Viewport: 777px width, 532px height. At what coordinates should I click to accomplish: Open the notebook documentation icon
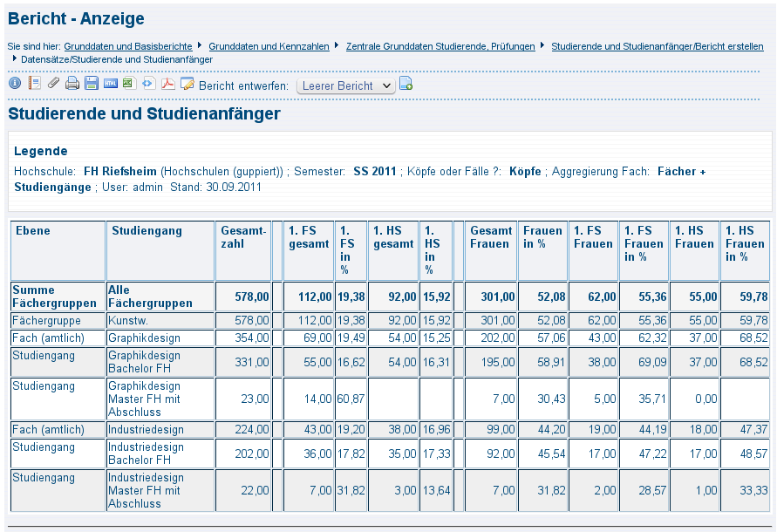point(34,84)
